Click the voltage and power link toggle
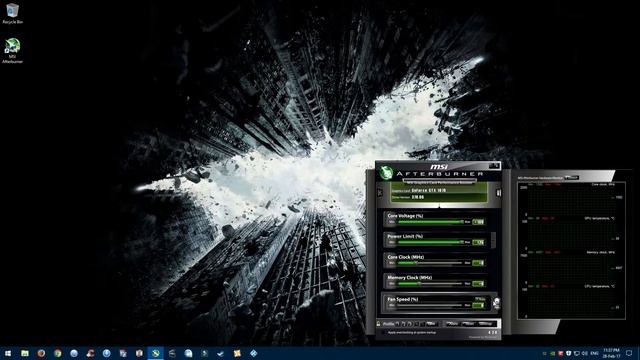Screen dimensions: 640x360 493,240
